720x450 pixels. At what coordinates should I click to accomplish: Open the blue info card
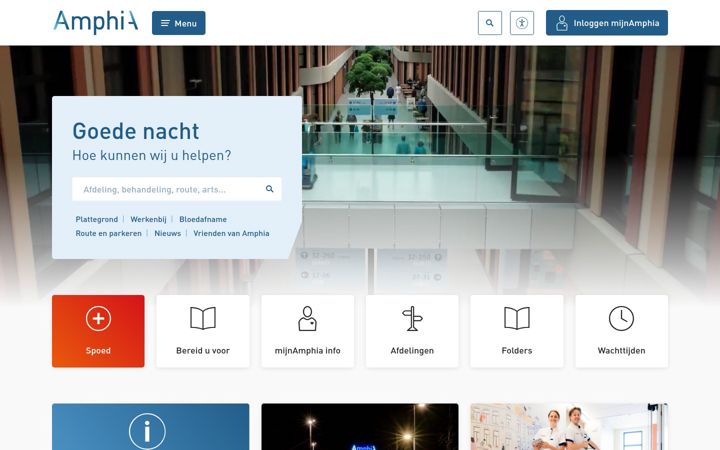coord(151,427)
